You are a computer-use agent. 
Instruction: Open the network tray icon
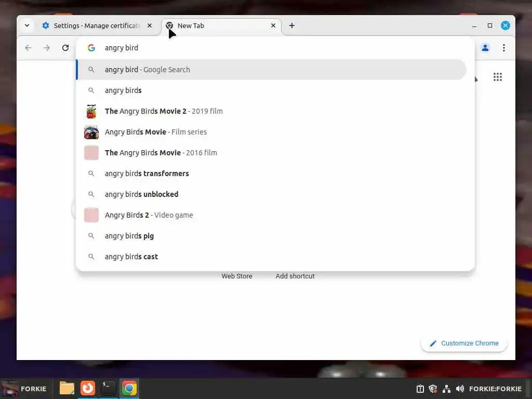click(x=446, y=389)
